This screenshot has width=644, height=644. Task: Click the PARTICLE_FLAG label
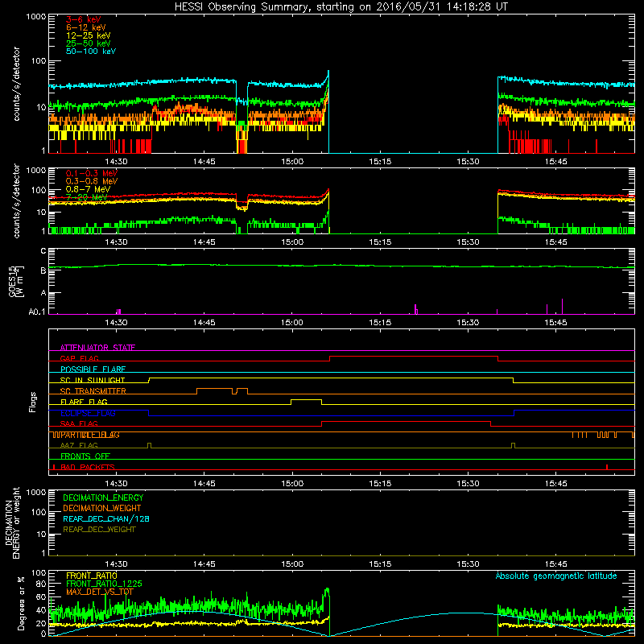90,435
